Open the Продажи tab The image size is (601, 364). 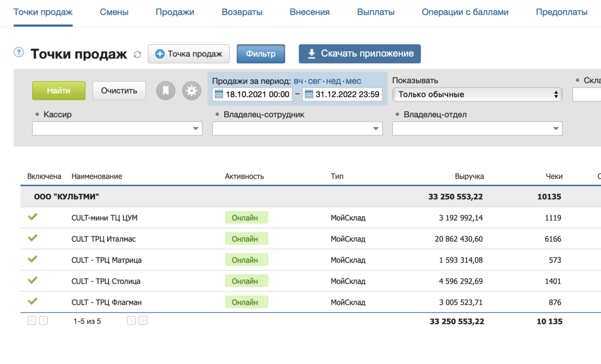(x=175, y=12)
